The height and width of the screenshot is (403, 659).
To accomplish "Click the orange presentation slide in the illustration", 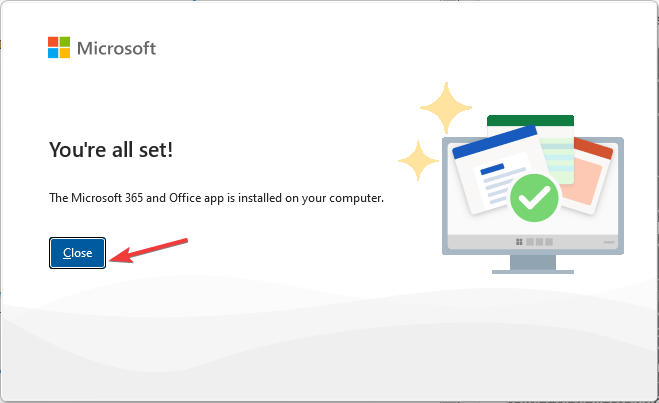I will pos(588,172).
